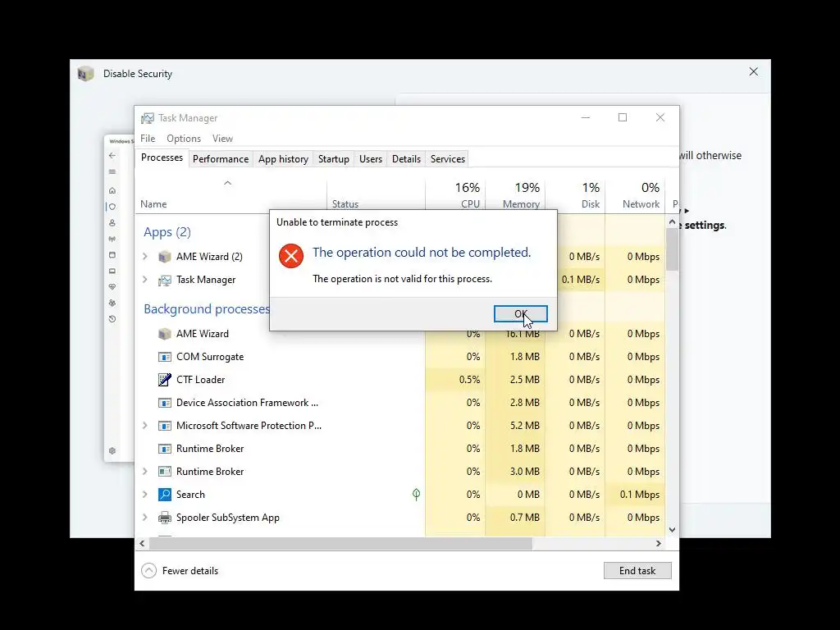Click the Spooler SubSystem printer icon

(x=164, y=518)
